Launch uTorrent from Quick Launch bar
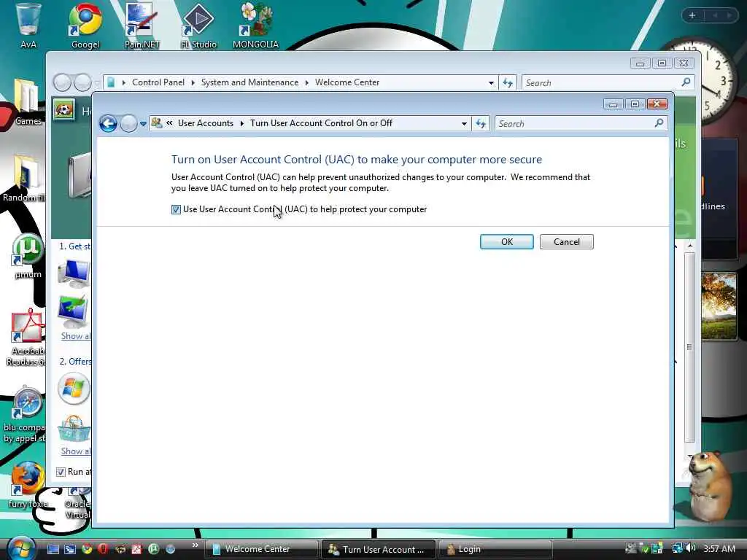The height and width of the screenshot is (560, 747). pyautogui.click(x=153, y=549)
